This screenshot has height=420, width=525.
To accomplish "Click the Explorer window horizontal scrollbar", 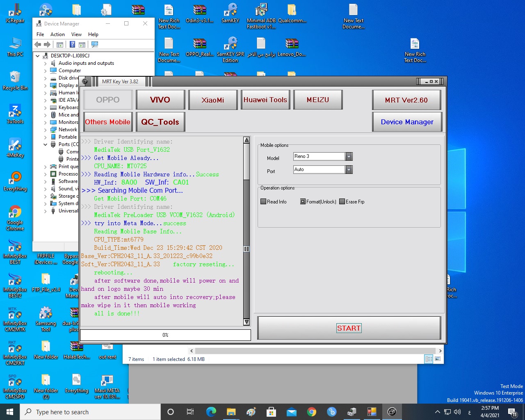I will pos(315,351).
